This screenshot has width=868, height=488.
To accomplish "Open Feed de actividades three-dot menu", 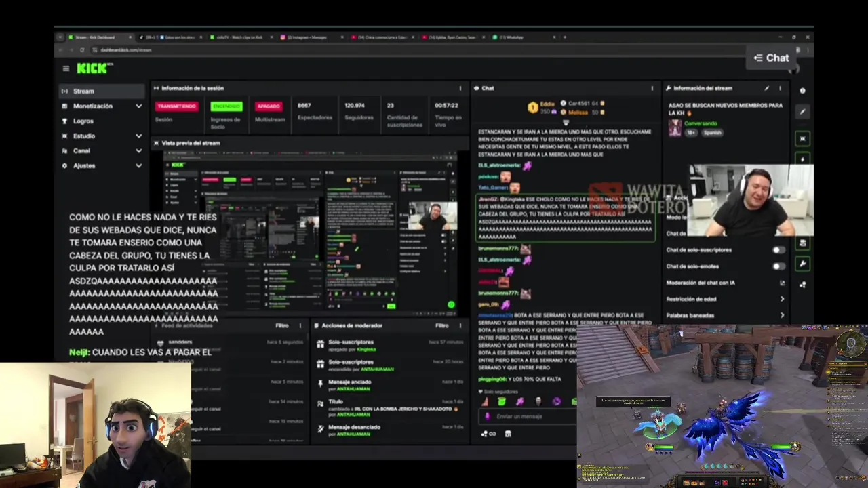I will 300,326.
